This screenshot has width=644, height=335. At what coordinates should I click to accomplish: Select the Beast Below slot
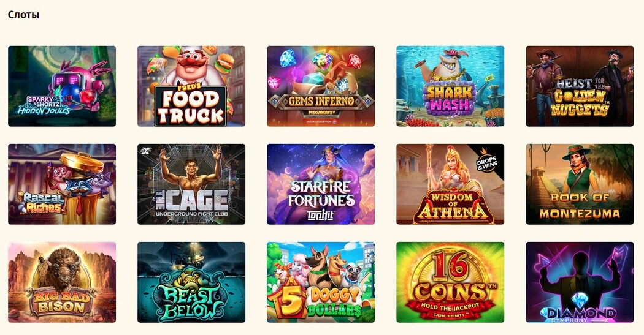pos(191,282)
